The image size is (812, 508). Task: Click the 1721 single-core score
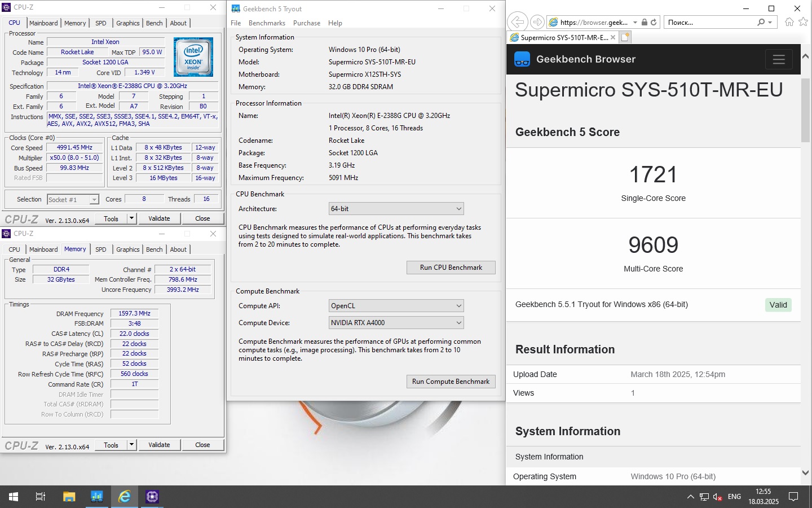[653, 174]
